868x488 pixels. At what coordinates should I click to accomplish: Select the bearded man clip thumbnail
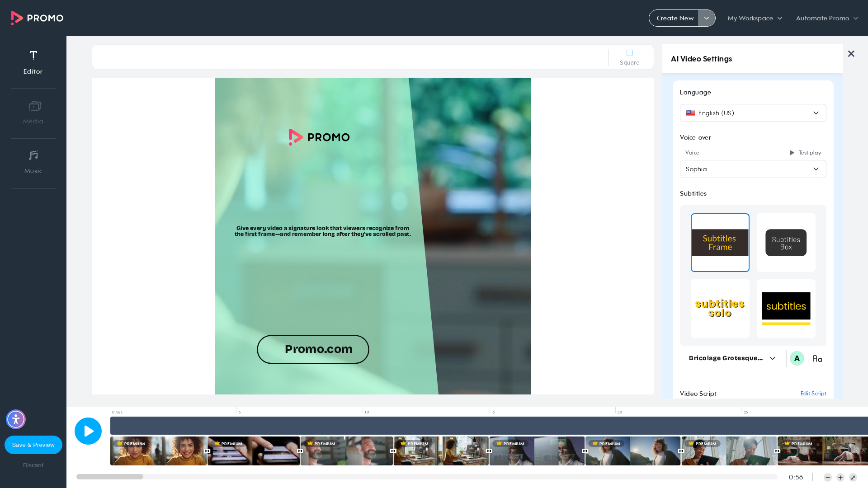pos(347,451)
